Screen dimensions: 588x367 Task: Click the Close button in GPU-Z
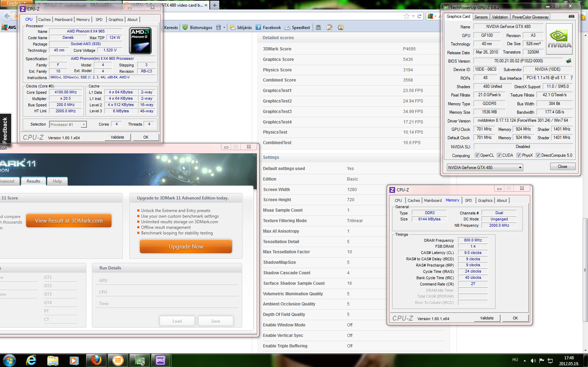point(562,167)
